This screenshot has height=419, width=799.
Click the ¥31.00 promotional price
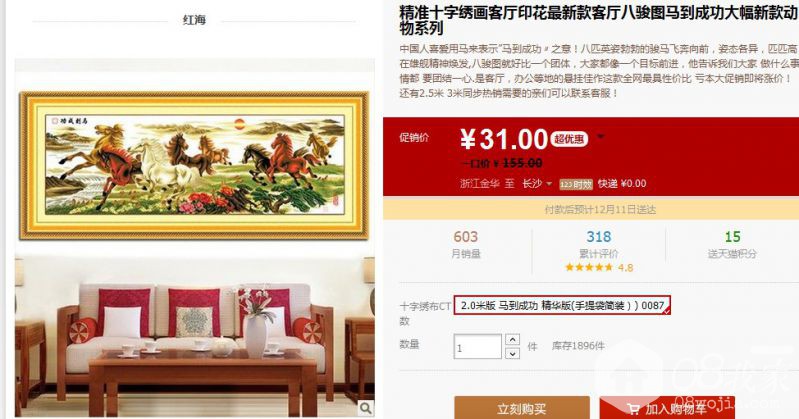coord(503,139)
